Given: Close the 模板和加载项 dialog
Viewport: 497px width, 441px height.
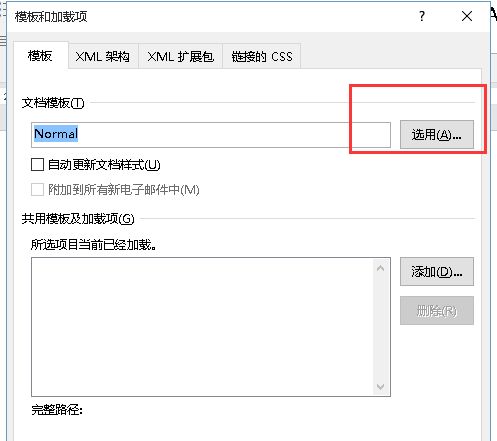Looking at the screenshot, I should [x=467, y=16].
